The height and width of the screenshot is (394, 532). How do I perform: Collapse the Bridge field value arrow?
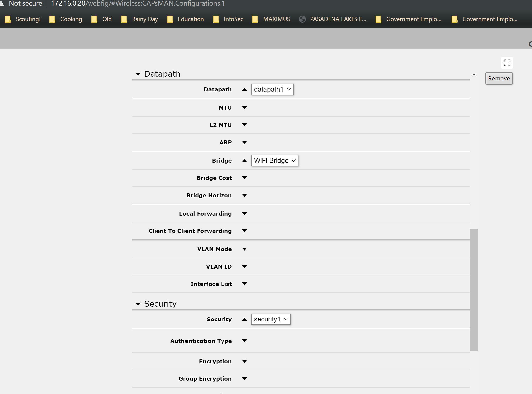point(244,161)
